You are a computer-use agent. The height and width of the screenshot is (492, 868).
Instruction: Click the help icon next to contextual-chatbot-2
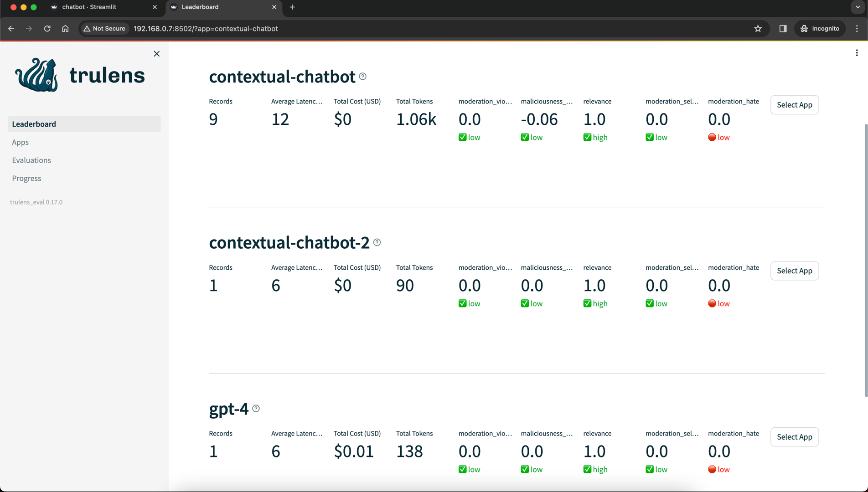[x=377, y=242]
